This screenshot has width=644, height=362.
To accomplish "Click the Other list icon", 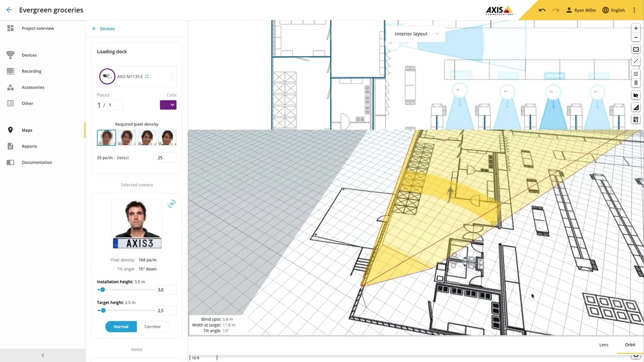I will pyautogui.click(x=10, y=103).
